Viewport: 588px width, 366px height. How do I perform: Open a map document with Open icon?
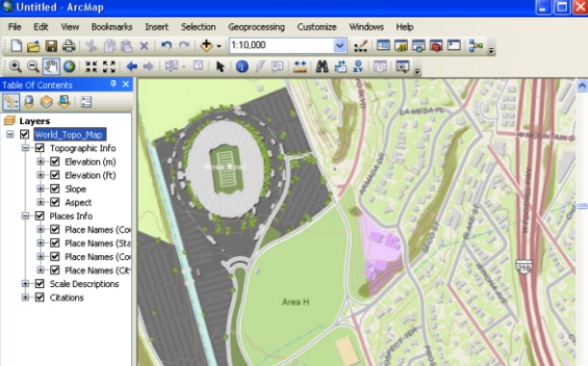(x=34, y=45)
